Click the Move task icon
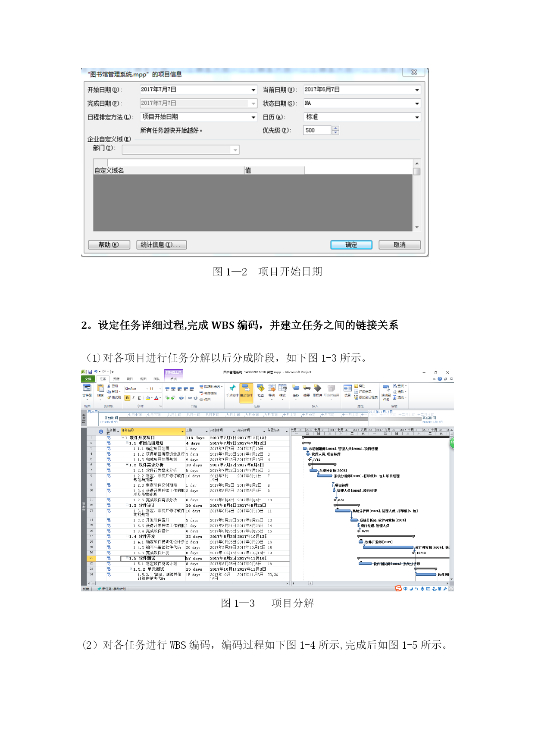The image size is (535, 756). click(x=272, y=388)
